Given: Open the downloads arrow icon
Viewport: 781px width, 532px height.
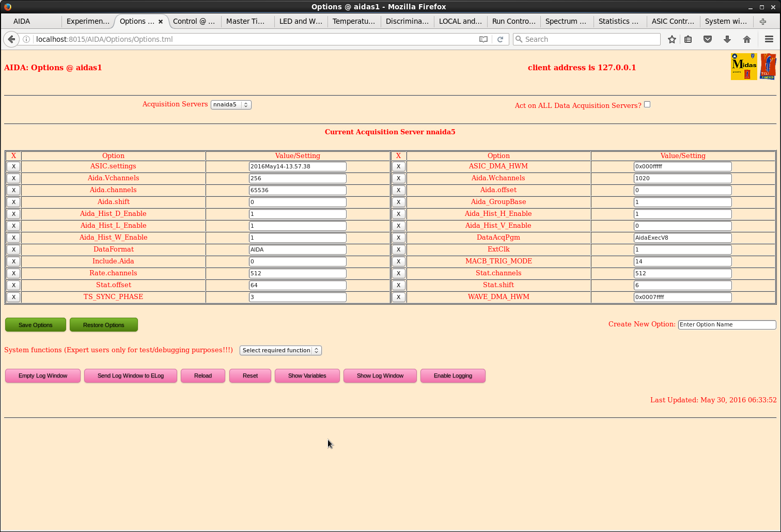Looking at the screenshot, I should [727, 39].
